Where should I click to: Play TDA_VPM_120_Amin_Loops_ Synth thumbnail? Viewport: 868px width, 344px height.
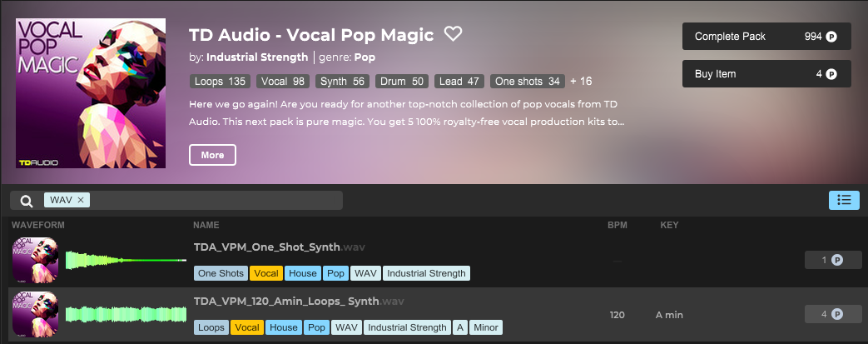[x=36, y=314]
